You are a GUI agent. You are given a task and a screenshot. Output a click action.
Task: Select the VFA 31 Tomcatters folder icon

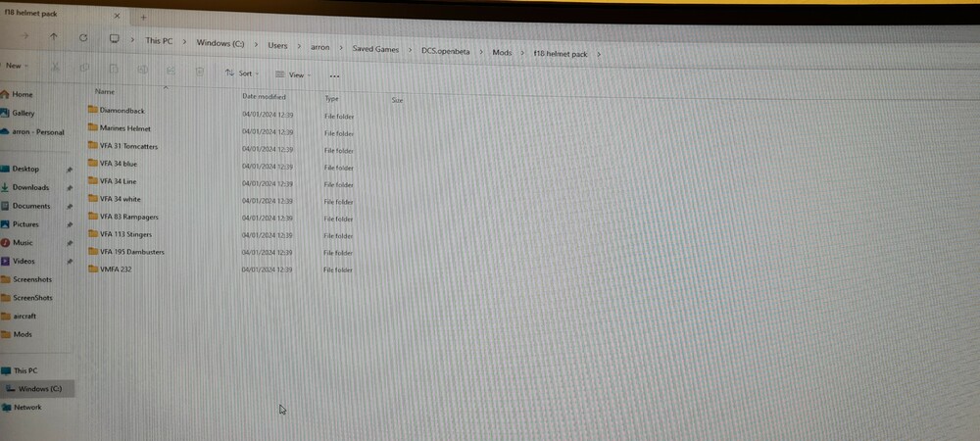click(92, 145)
